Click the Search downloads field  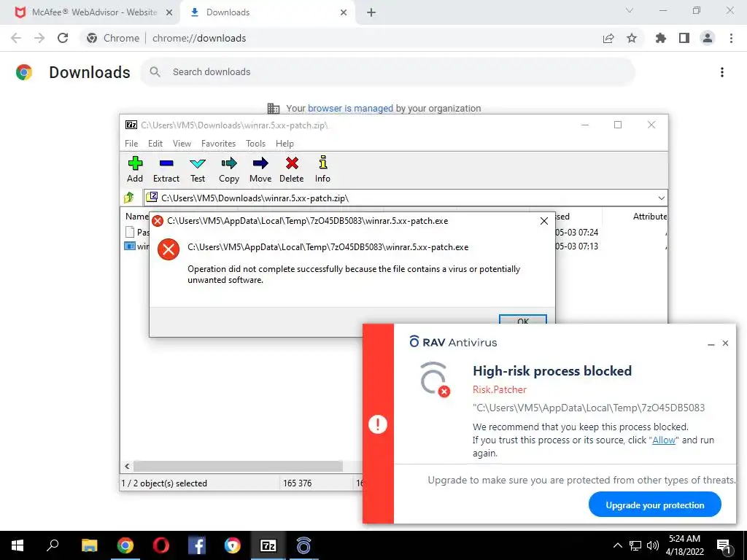point(388,72)
